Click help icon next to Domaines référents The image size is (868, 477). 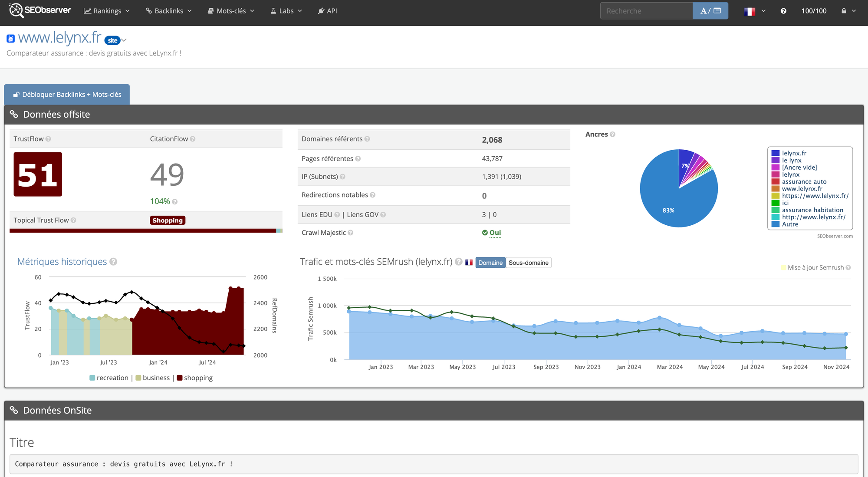click(367, 139)
